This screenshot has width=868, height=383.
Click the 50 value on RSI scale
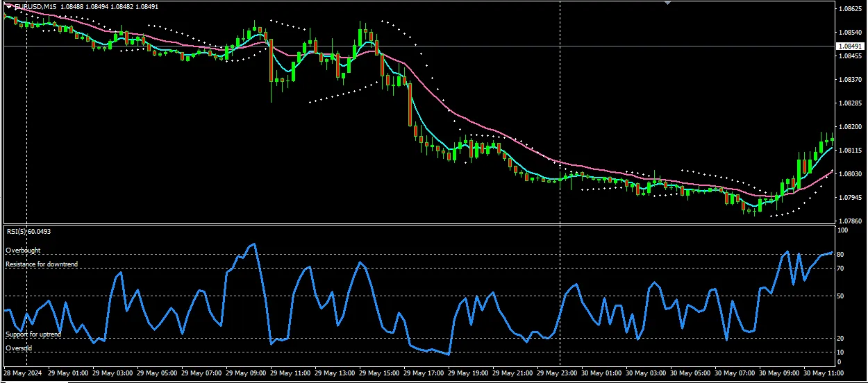(841, 296)
